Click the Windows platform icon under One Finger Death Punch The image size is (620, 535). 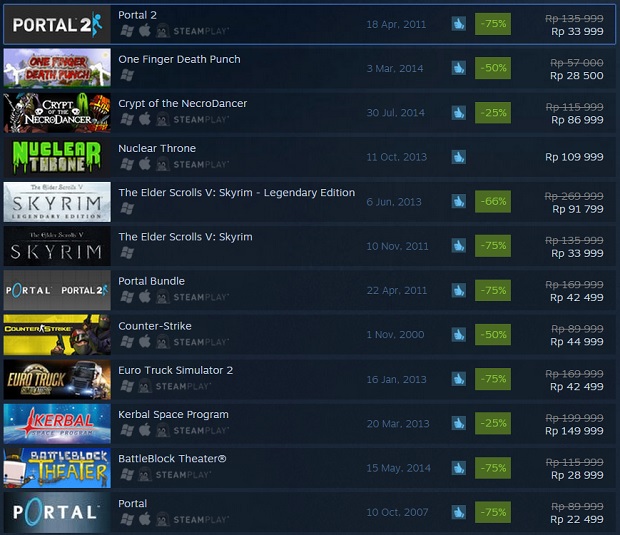pos(127,75)
